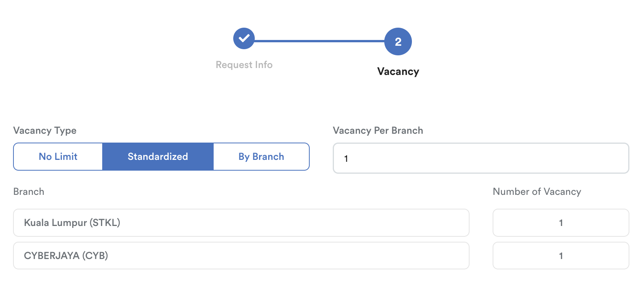Select vacancy count box for CYBERJAYA
644x289 pixels.
[561, 256]
